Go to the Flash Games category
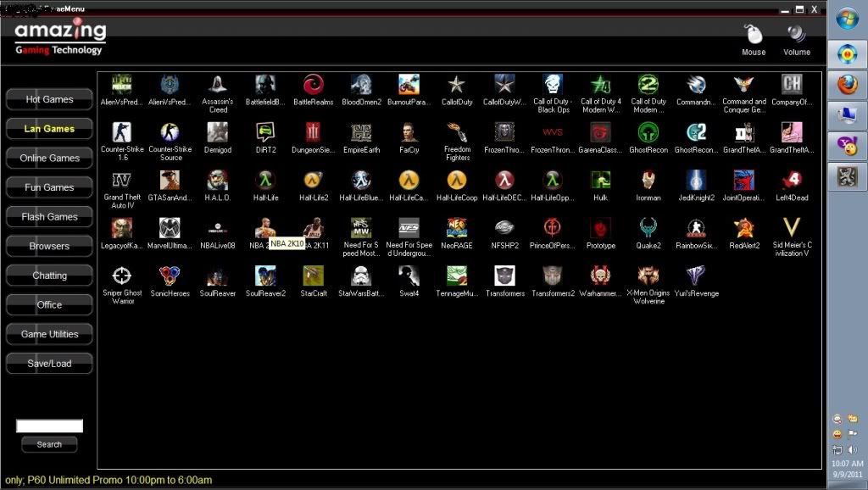 pyautogui.click(x=49, y=217)
